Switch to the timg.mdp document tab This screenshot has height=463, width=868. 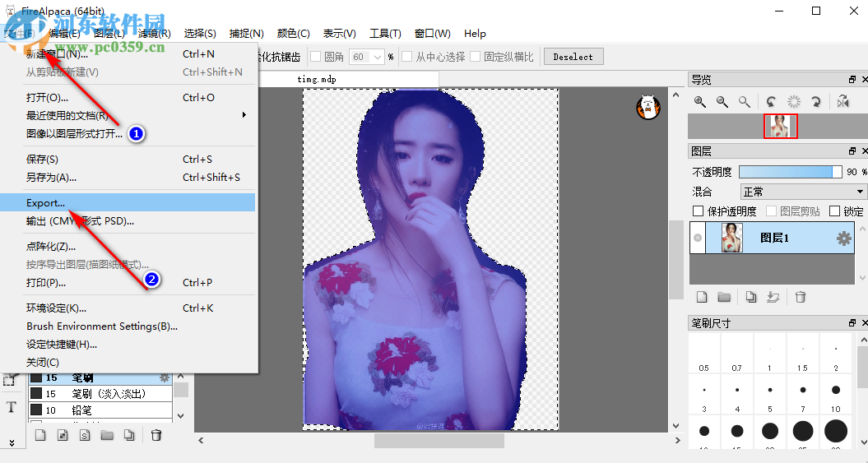317,79
